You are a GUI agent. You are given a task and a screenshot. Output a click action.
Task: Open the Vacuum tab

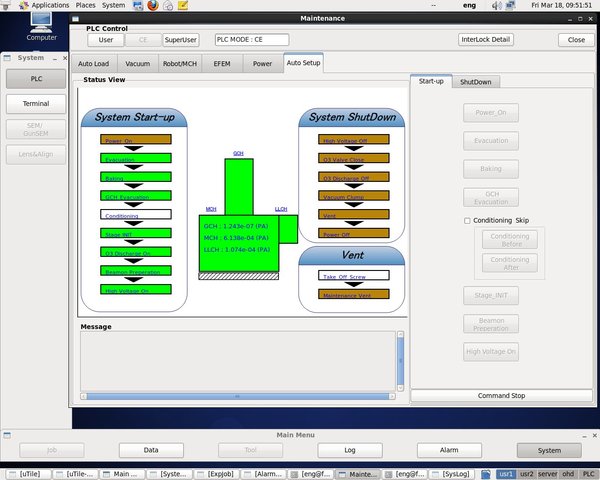pos(137,63)
